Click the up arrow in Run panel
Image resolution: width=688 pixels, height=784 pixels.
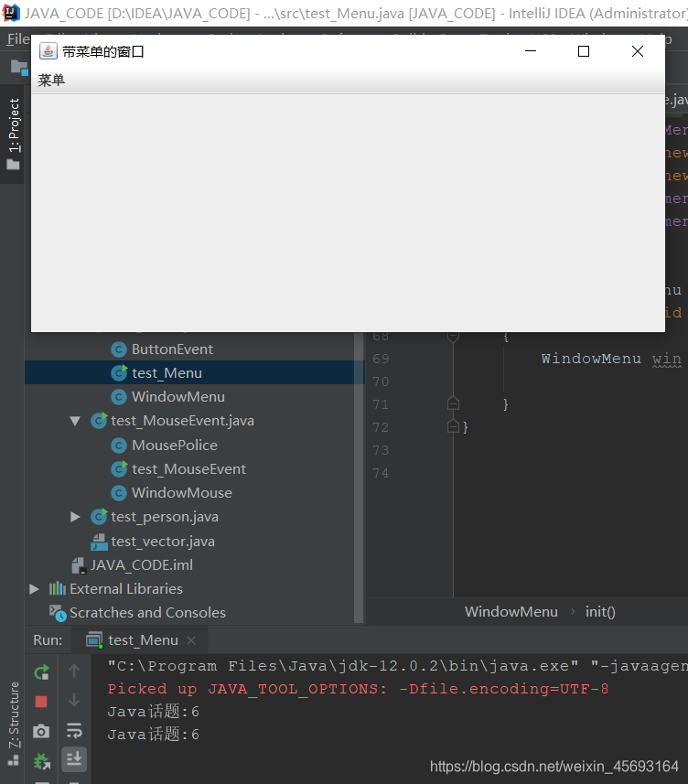(74, 671)
